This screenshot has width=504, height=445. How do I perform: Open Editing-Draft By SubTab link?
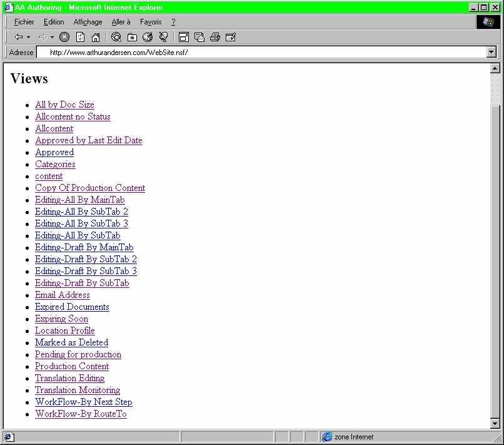coord(82,283)
